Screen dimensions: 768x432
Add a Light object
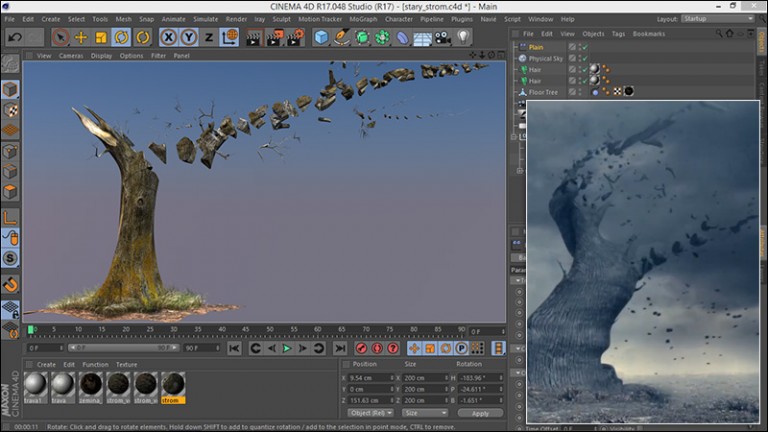click(x=463, y=37)
